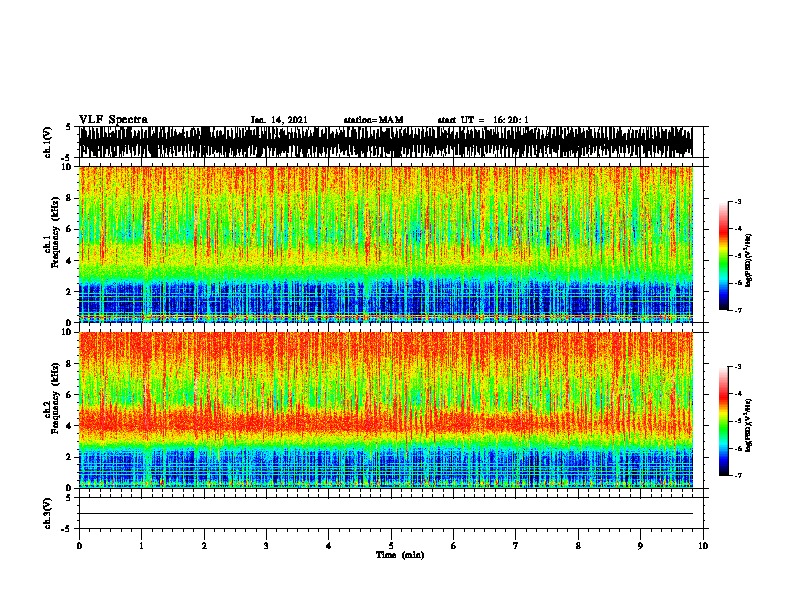Click the 8 kHz tick label on ch.2 axis
This screenshot has width=792, height=612.
click(70, 364)
